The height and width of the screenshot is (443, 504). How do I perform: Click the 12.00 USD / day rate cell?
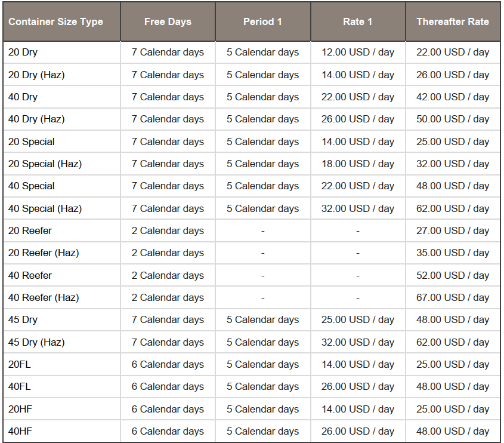click(x=358, y=52)
